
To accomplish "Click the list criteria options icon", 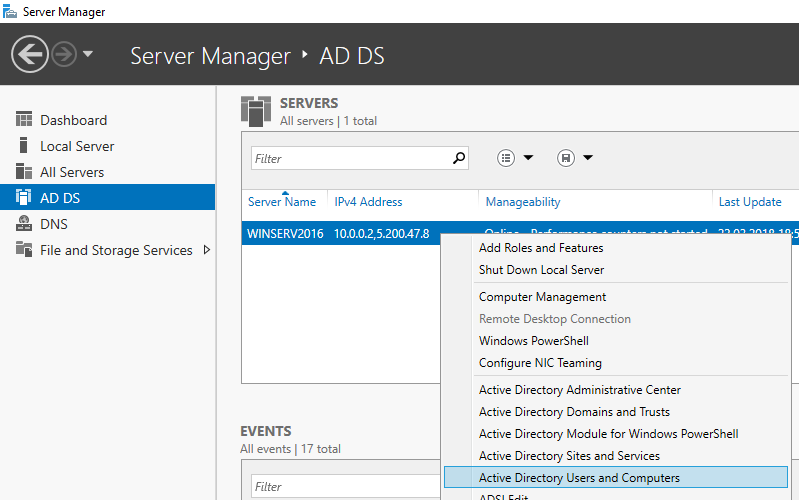I will click(506, 158).
